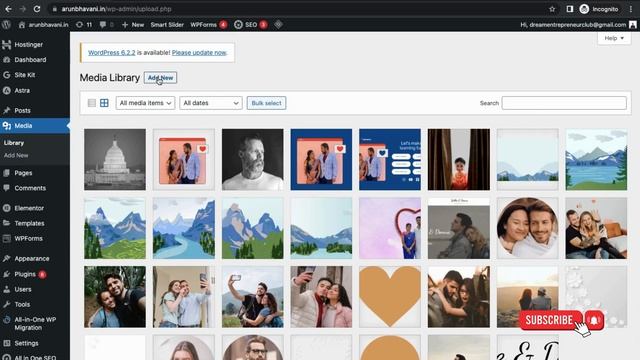Viewport: 640px width, 360px height.
Task: Open the couple at sunset thumbnail
Action: point(527,297)
